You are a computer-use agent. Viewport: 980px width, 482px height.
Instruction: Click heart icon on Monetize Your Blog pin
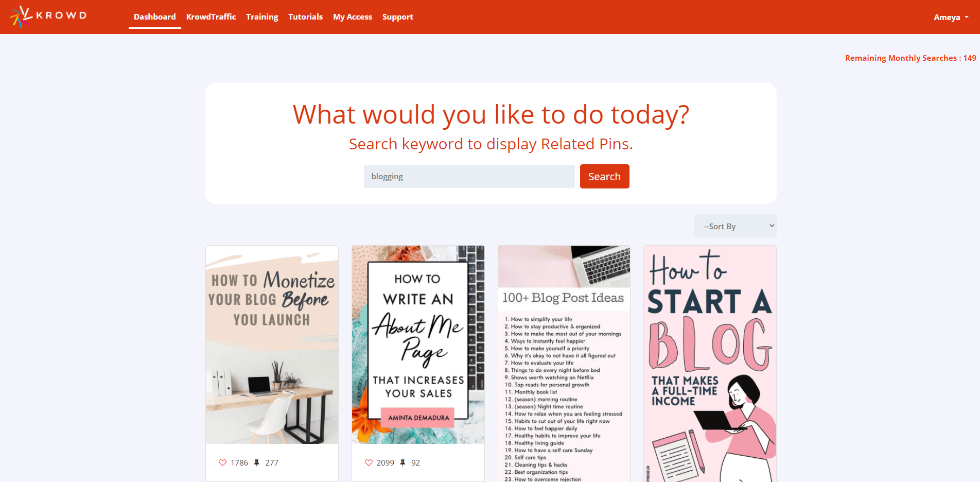point(222,462)
